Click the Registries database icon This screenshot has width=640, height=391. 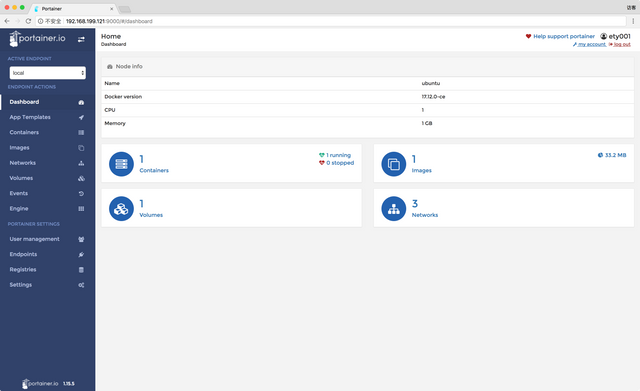[81, 270]
